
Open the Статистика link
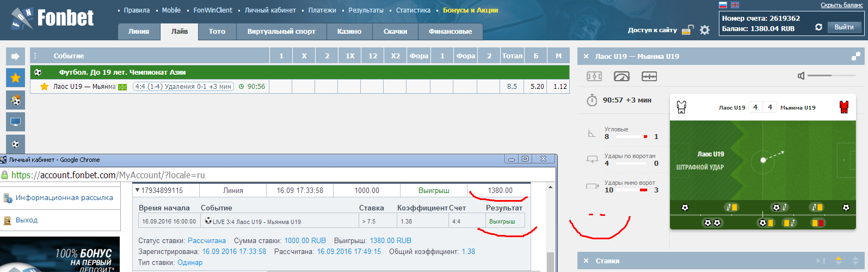pyautogui.click(x=413, y=10)
